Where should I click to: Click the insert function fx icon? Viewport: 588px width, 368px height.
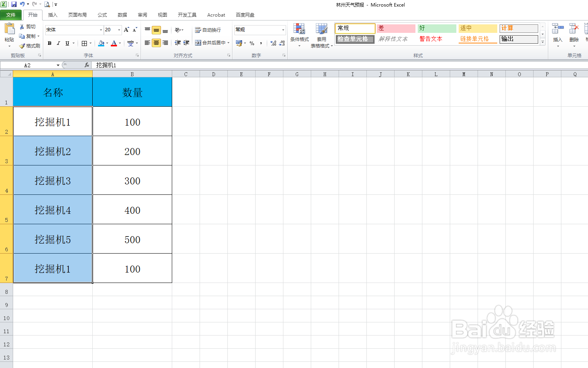pos(87,65)
